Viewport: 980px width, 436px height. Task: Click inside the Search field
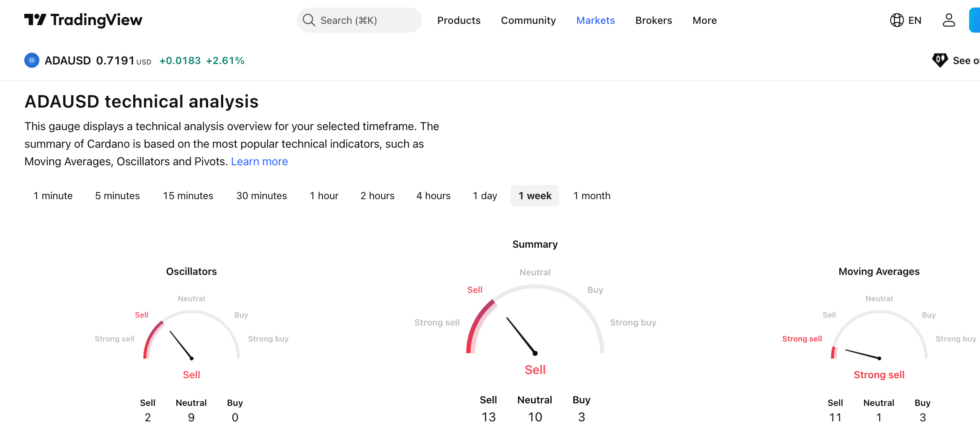point(364,20)
